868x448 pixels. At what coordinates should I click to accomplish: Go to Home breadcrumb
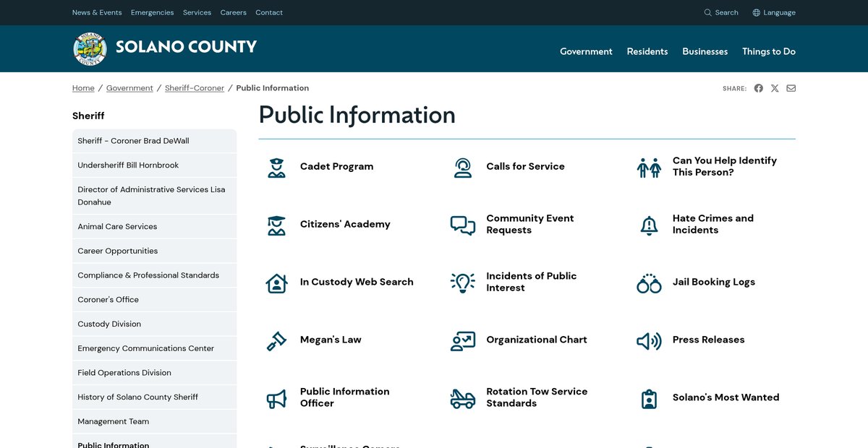click(x=83, y=88)
